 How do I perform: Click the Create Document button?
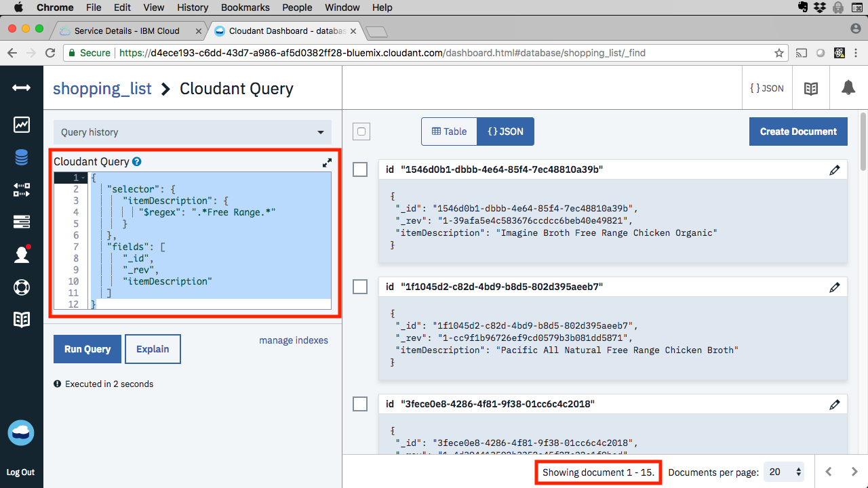coord(798,131)
